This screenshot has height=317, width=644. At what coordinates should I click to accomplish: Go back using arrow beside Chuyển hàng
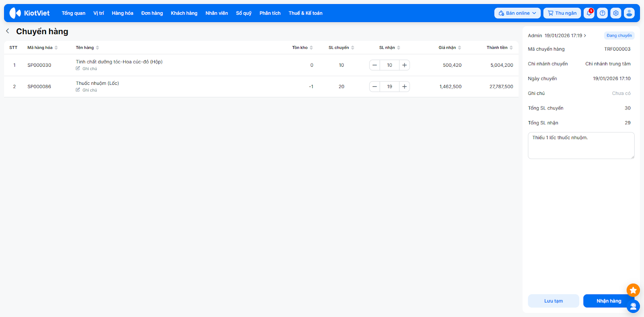pyautogui.click(x=7, y=31)
